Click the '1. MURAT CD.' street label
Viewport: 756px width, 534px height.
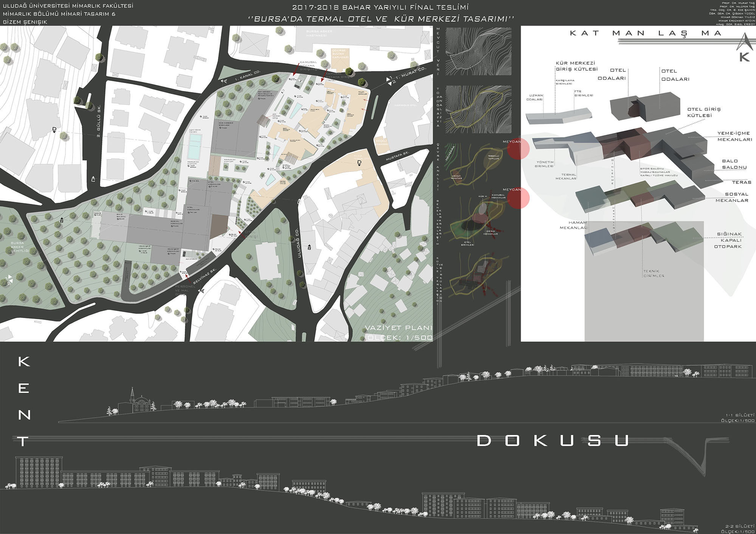(x=411, y=74)
